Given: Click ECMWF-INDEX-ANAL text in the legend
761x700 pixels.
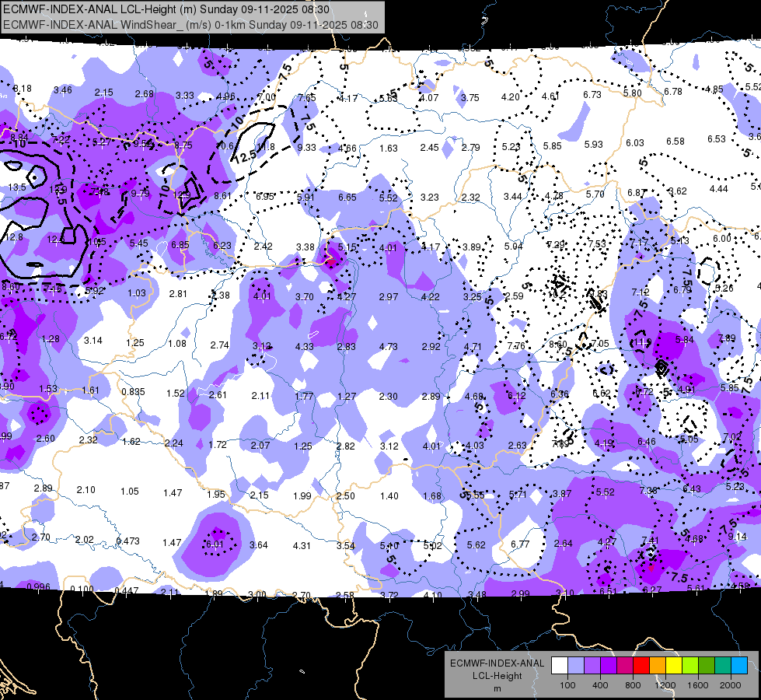Looking at the screenshot, I should coord(497,663).
